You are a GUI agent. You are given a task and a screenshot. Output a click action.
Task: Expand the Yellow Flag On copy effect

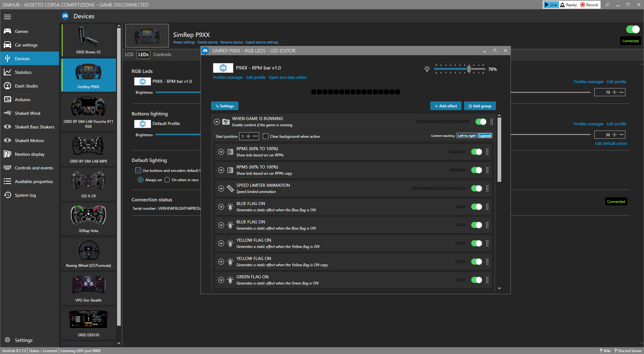(x=221, y=262)
